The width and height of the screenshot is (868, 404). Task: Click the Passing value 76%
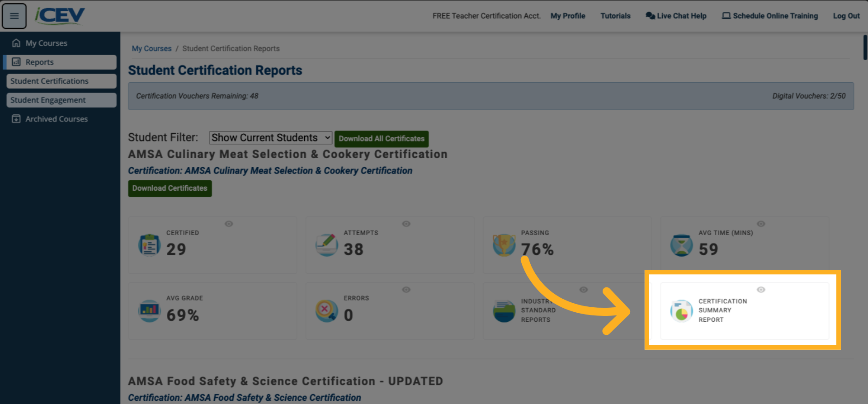(537, 249)
